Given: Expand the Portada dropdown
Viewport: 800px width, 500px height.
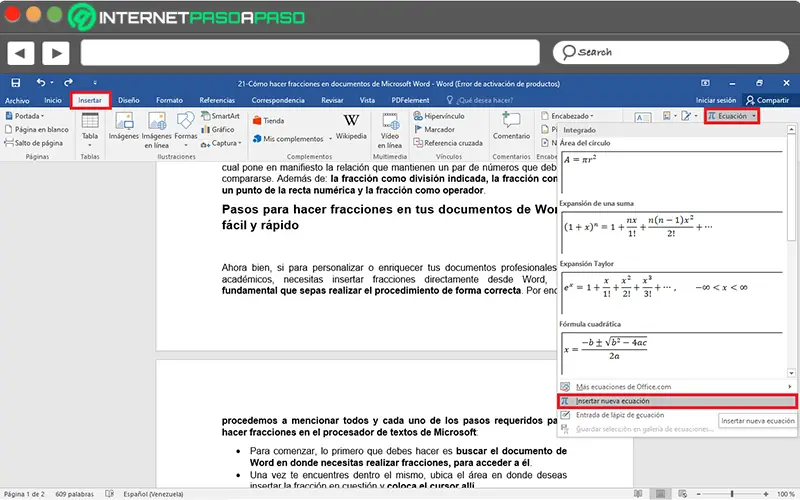Looking at the screenshot, I should (30, 116).
